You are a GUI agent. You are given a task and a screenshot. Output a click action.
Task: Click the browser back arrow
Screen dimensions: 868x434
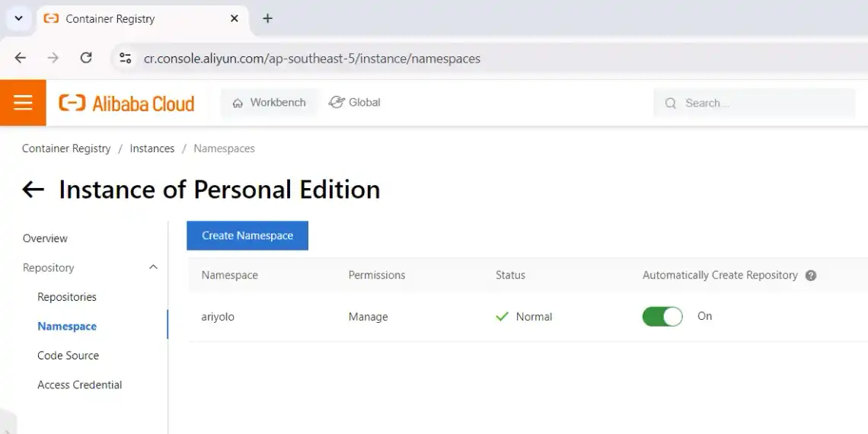pos(21,58)
